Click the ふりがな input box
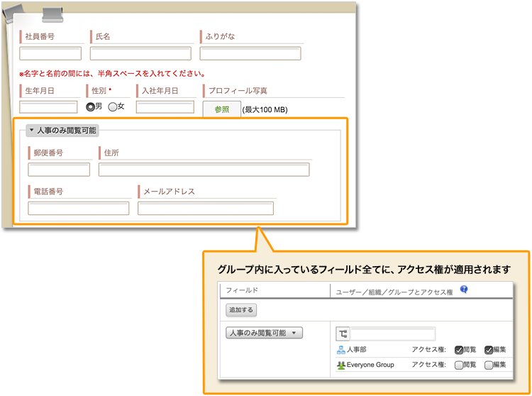Viewport: 532px width, 396px height. pos(250,54)
